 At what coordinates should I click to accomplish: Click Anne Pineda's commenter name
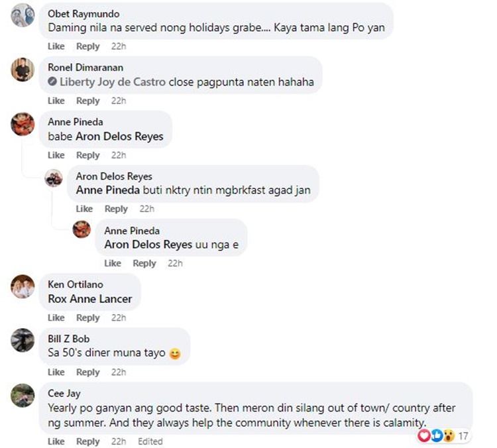[76, 121]
